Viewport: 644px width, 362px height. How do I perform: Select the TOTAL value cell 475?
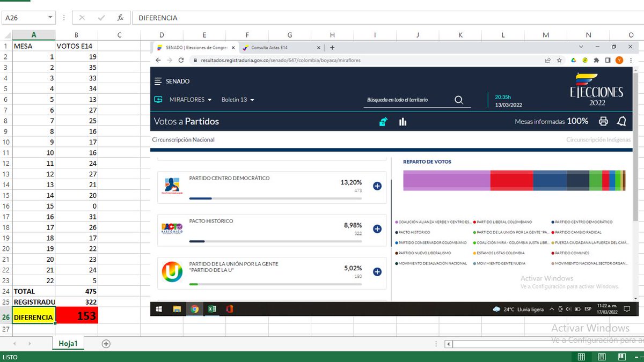(76, 292)
